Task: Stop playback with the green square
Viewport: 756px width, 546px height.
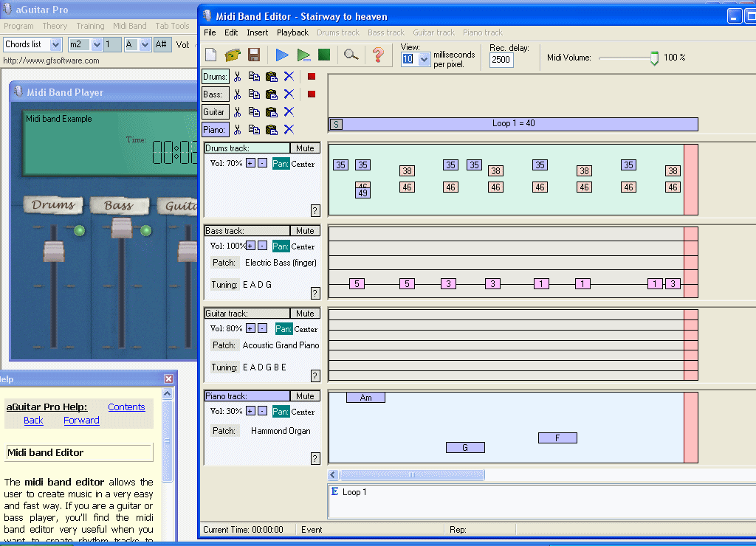Action: coord(324,55)
